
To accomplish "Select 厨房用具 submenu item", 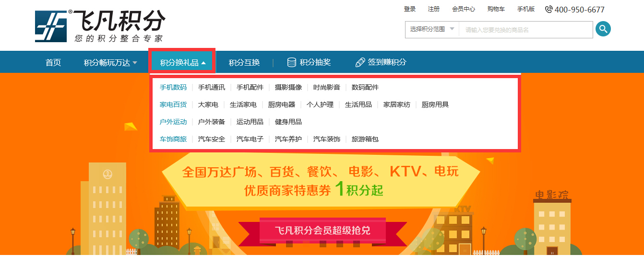I will (435, 104).
